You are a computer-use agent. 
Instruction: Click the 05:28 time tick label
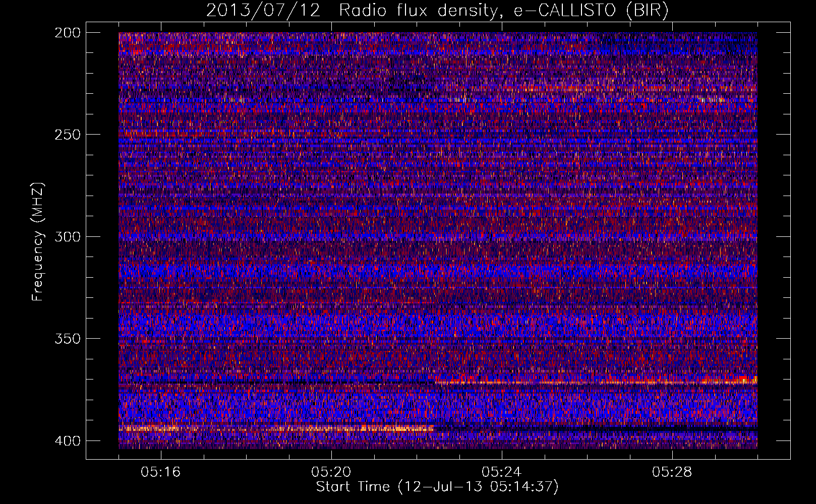tap(672, 472)
